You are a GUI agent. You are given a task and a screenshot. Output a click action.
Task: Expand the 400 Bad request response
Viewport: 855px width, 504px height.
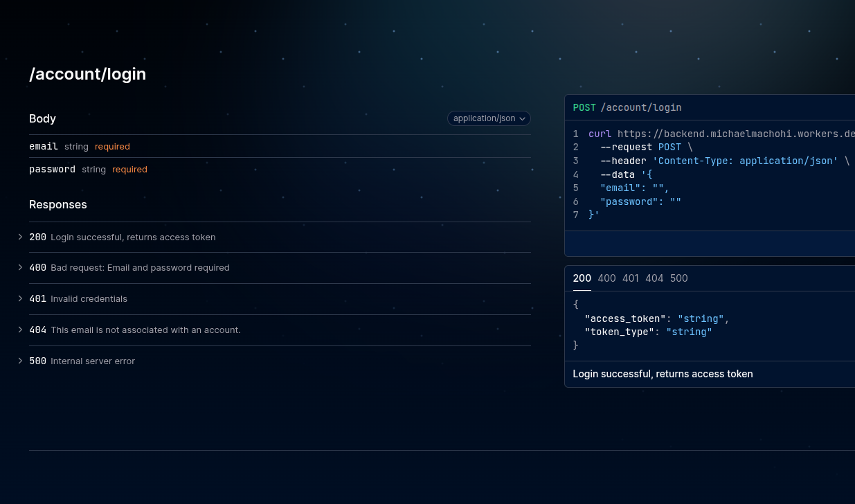tap(129, 268)
